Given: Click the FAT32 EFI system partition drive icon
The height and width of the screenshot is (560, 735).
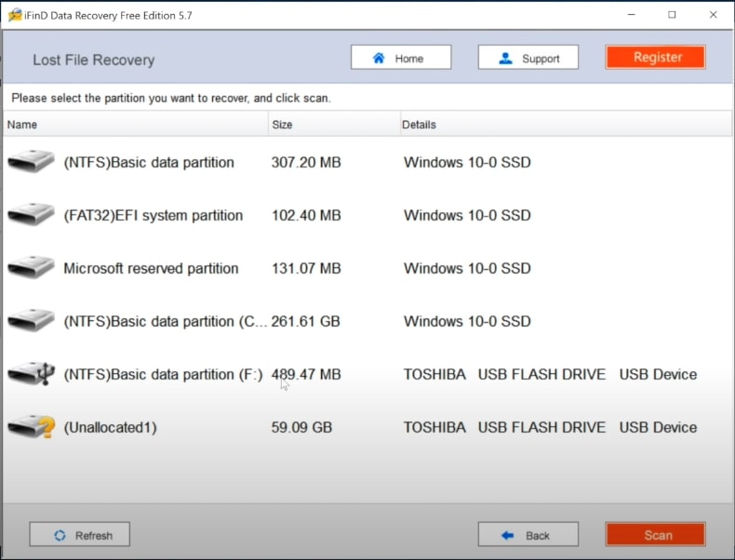Looking at the screenshot, I should (32, 216).
